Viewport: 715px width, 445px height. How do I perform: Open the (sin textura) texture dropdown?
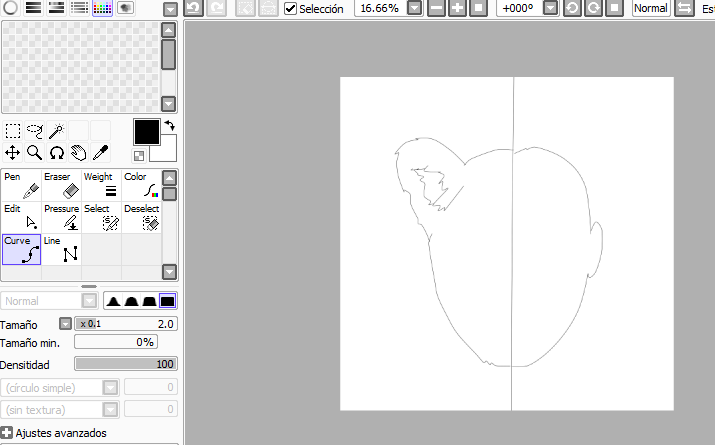click(110, 409)
